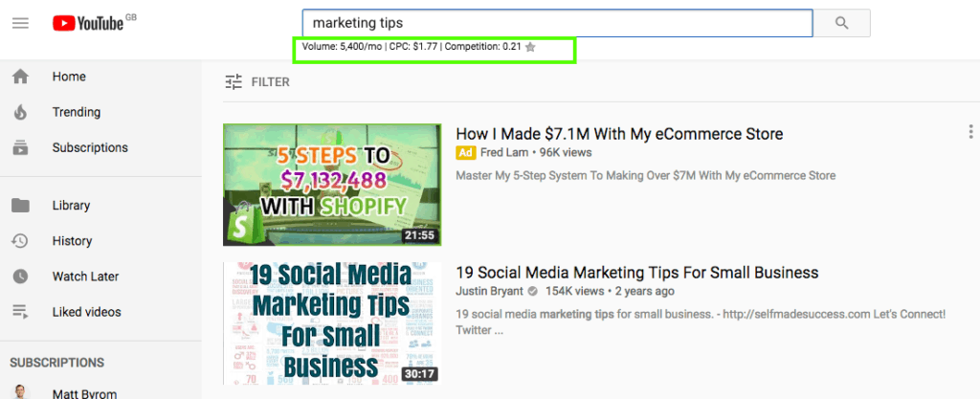
Task: Click the Subscriptions icon in the sidebar
Action: point(21,148)
